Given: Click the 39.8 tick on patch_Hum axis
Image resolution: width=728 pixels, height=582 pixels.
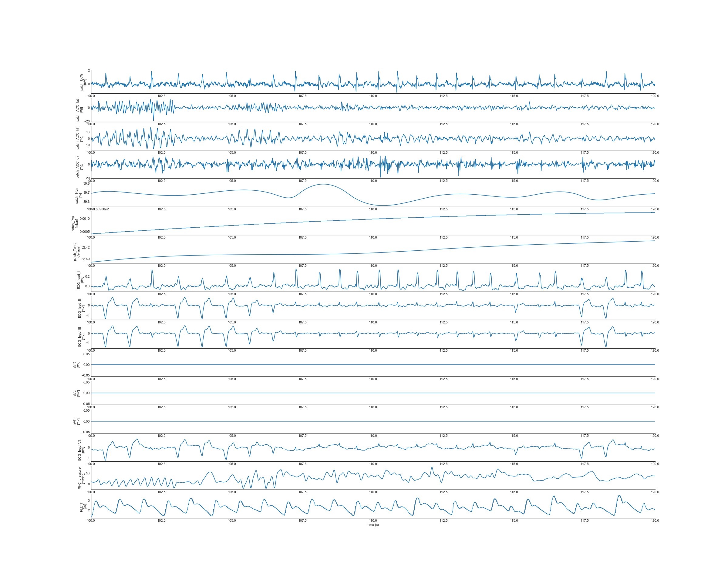Looking at the screenshot, I should tap(86, 183).
